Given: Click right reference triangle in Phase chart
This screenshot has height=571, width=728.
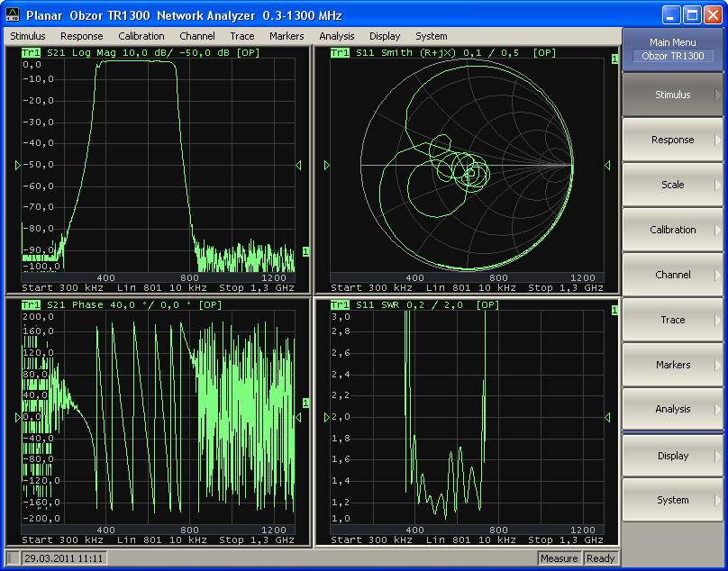Looking at the screenshot, I should (x=298, y=417).
